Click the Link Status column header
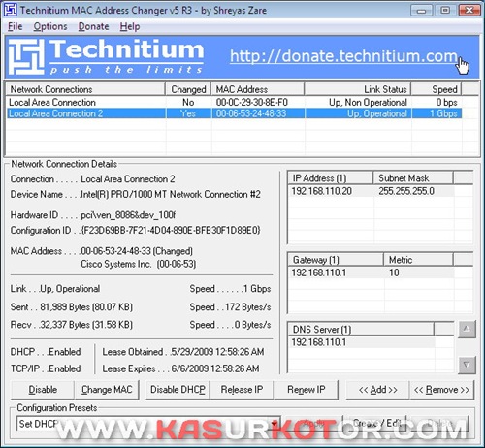The height and width of the screenshot is (448, 485). coord(358,89)
